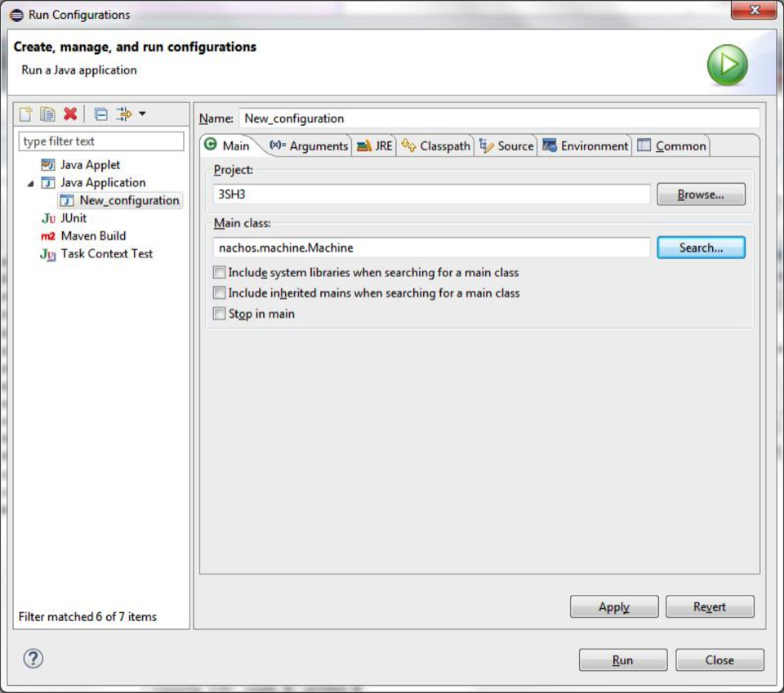Open the filter configurations dropdown arrow
The height and width of the screenshot is (693, 784).
click(x=142, y=114)
